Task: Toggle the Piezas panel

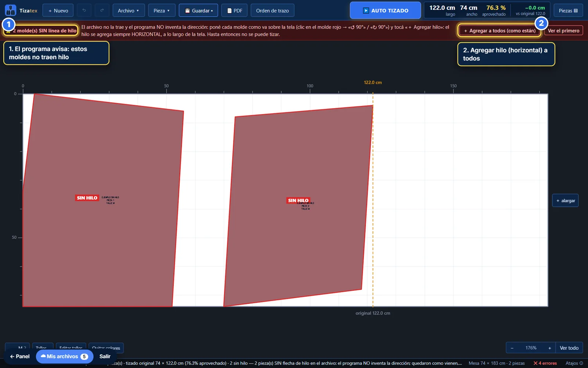Action: pos(568,10)
